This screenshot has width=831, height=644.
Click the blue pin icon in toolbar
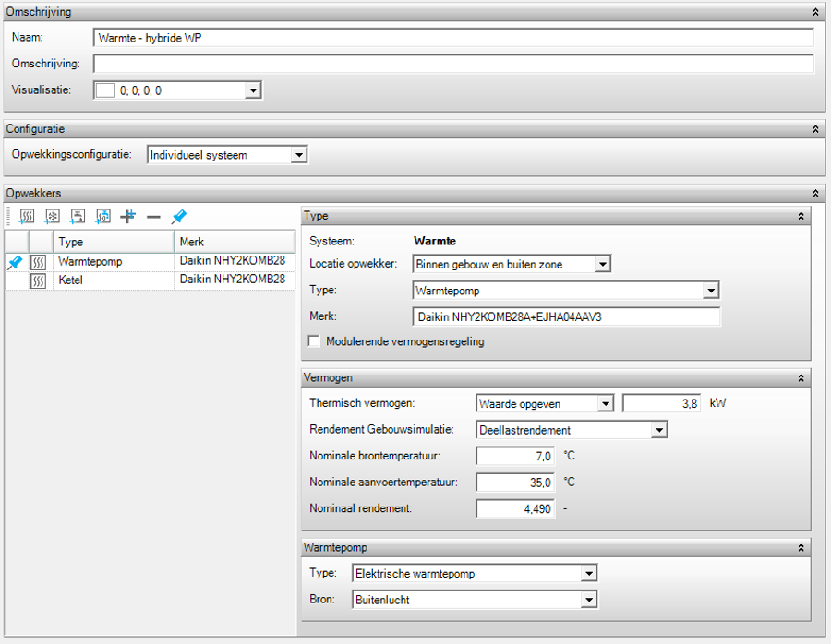tap(178, 216)
